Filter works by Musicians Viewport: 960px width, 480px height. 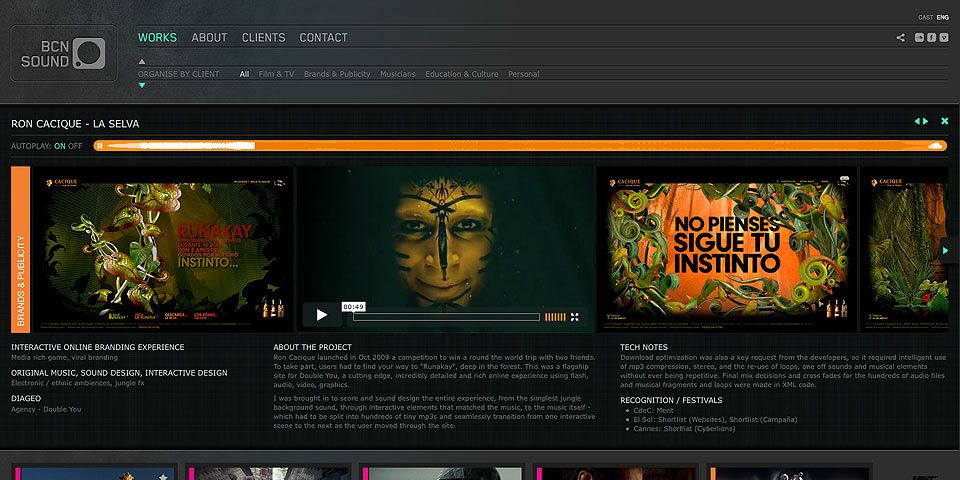pos(397,74)
